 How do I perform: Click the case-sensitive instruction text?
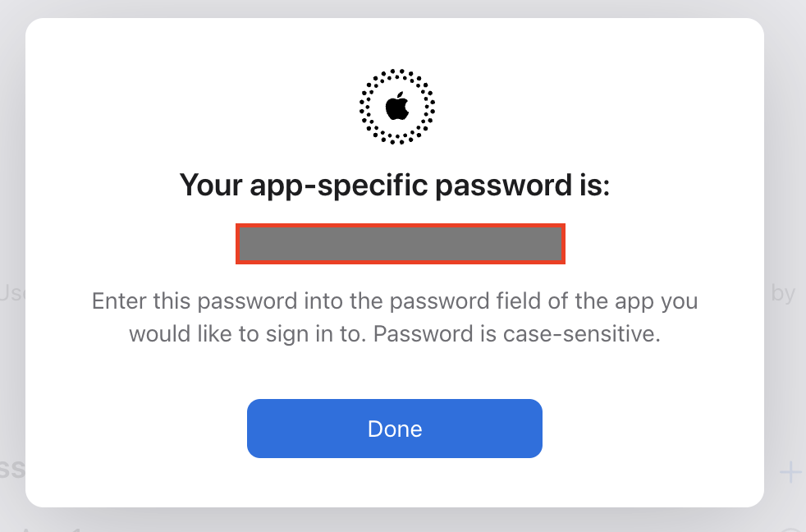[394, 317]
